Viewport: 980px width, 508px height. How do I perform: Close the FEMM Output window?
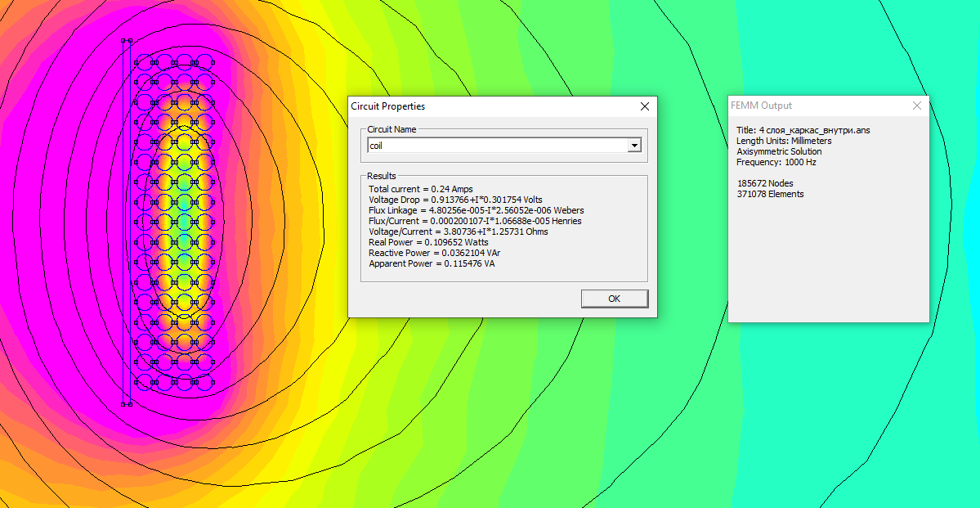pyautogui.click(x=917, y=106)
